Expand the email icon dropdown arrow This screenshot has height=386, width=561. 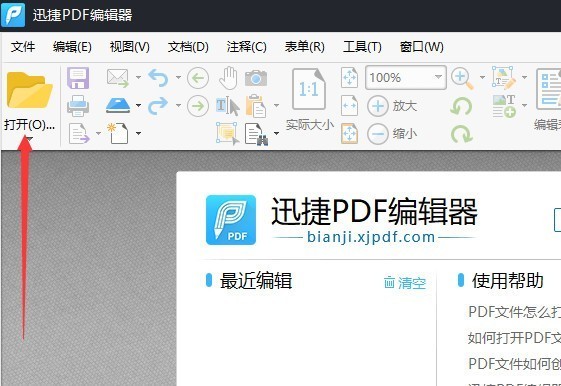click(x=138, y=77)
